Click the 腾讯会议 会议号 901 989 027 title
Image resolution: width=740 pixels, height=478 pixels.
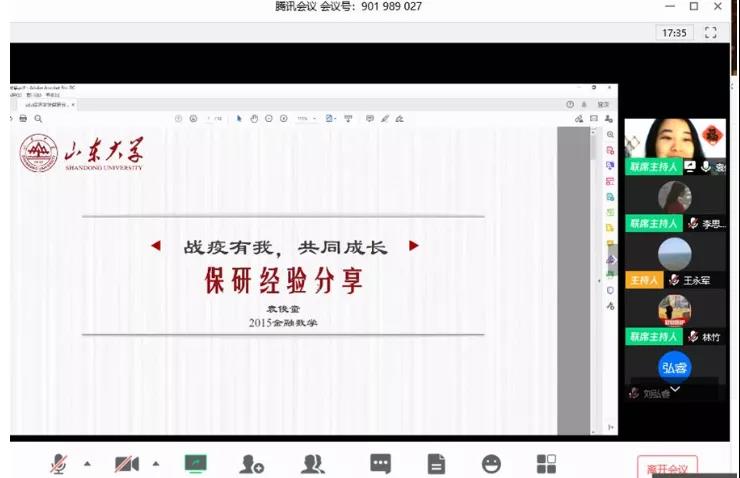pos(348,7)
